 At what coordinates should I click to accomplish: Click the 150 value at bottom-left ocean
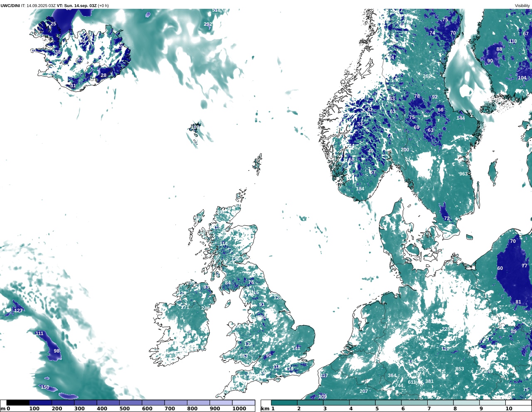click(x=45, y=387)
